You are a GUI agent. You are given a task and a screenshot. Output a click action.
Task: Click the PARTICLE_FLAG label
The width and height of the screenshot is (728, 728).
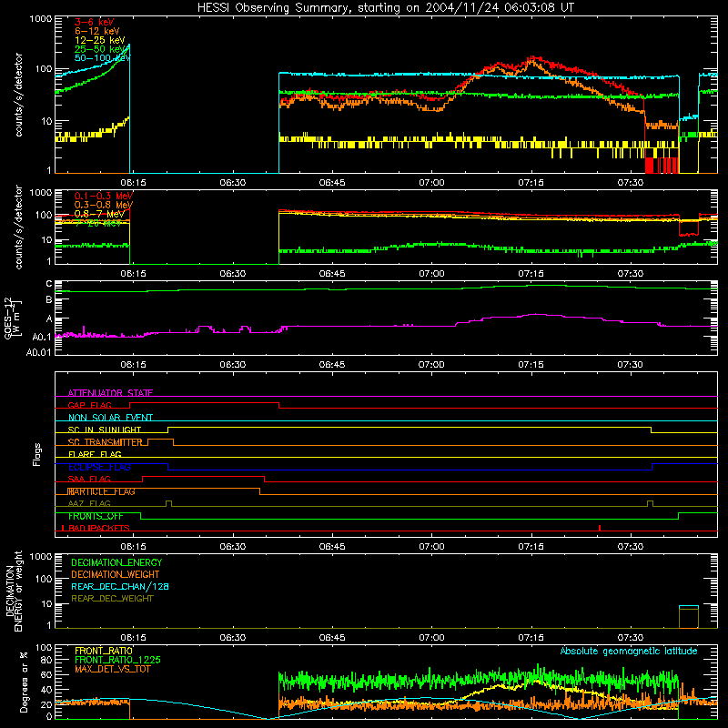101,491
